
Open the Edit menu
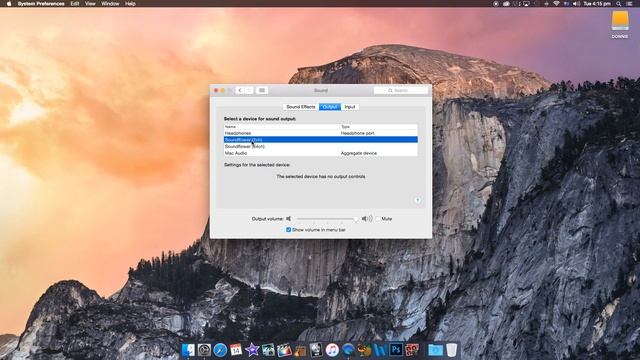click(x=75, y=4)
